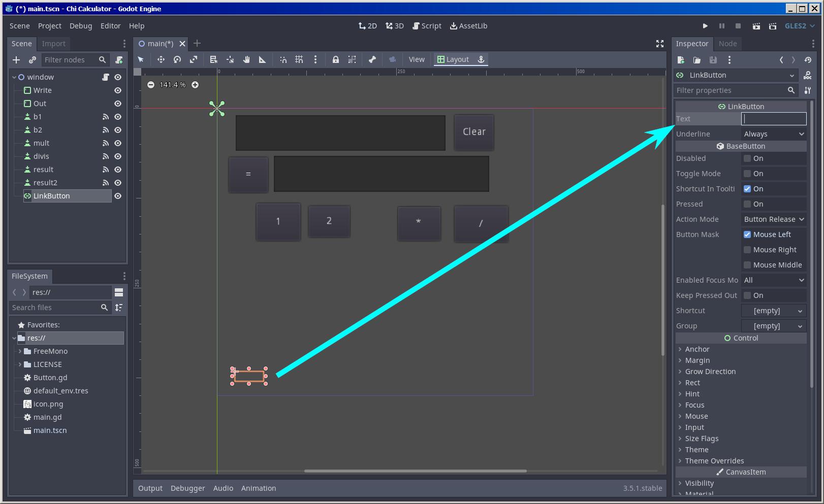Screen dimensions: 824x504
Task: Zoom in using the plus icon
Action: [195, 85]
